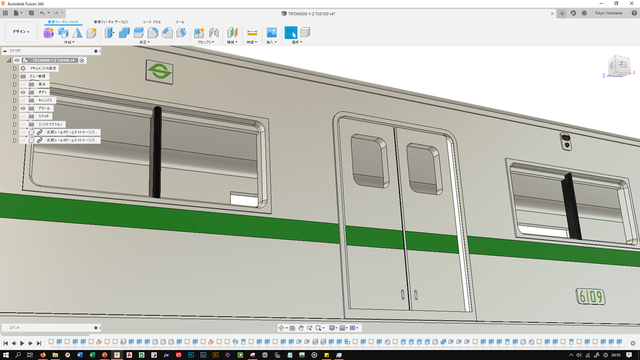640x360 pixels.
Task: Show the hidden スケッチ folder via its eye icon
Action: (x=23, y=116)
